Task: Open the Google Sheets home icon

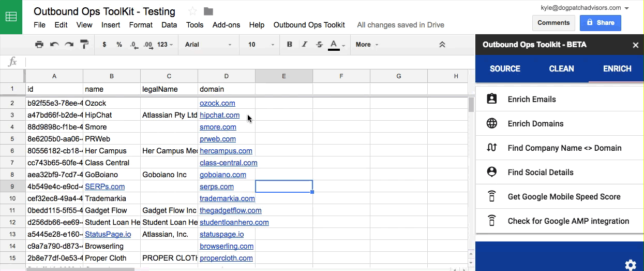Action: [x=11, y=17]
